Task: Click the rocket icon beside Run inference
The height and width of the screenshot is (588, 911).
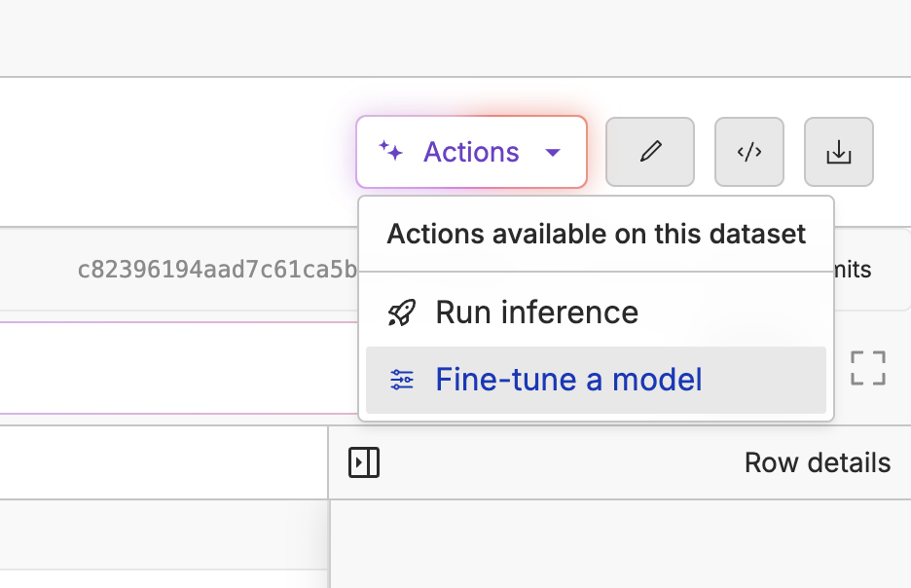Action: (x=402, y=312)
